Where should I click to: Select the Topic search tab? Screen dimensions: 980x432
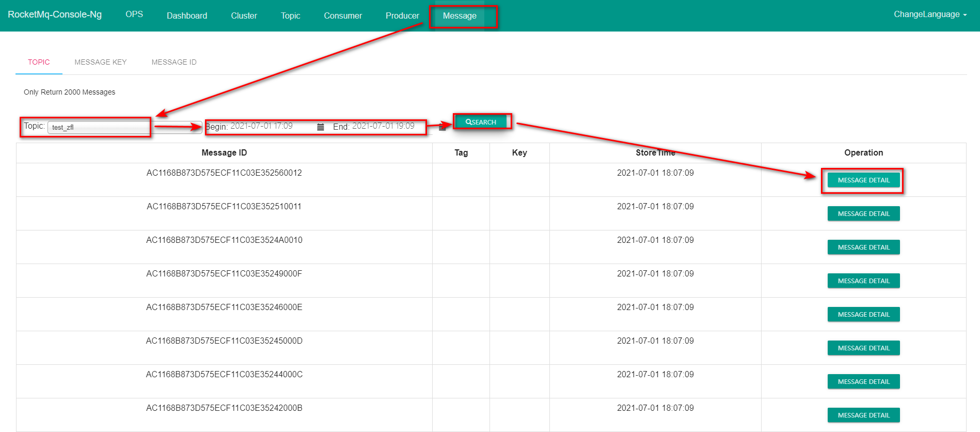pos(39,62)
